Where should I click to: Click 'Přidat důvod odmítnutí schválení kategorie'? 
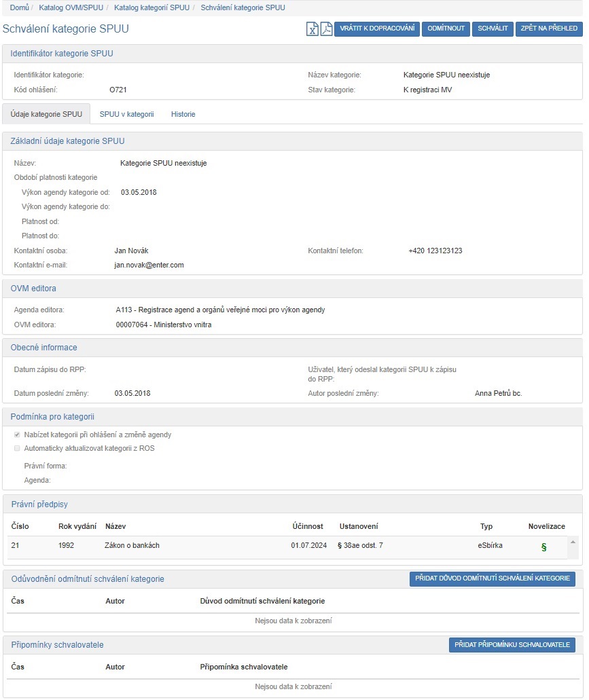(493, 578)
